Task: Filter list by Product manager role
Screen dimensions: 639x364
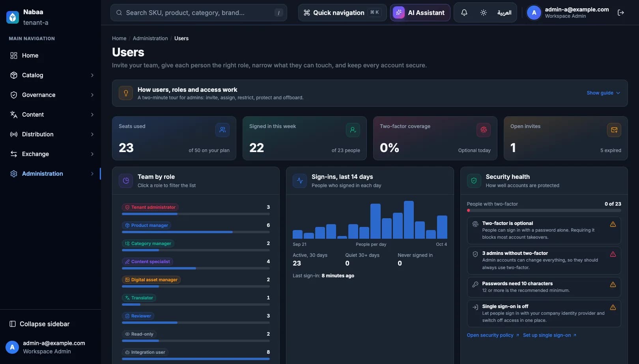Action: pyautogui.click(x=146, y=225)
